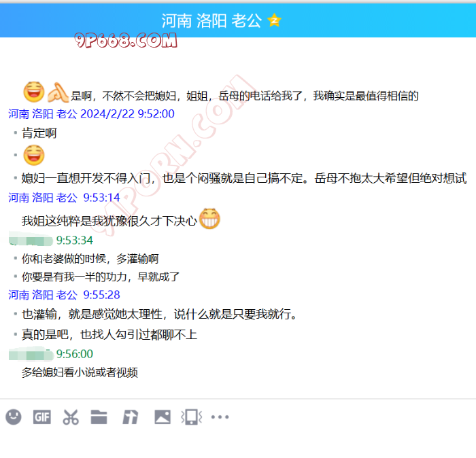The height and width of the screenshot is (458, 476).
Task: Click the GIF button in the toolbar
Action: point(42,417)
